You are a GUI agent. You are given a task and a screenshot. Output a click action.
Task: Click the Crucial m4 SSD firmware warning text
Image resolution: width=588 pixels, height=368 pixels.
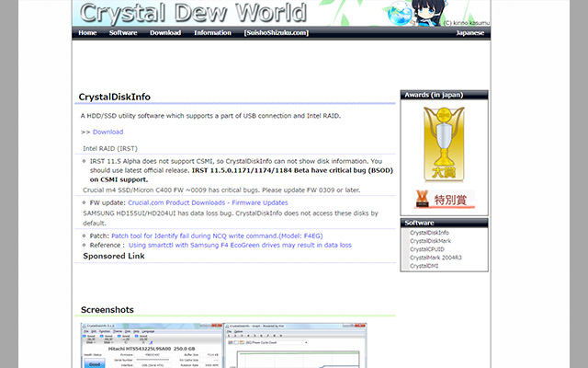[221, 190]
